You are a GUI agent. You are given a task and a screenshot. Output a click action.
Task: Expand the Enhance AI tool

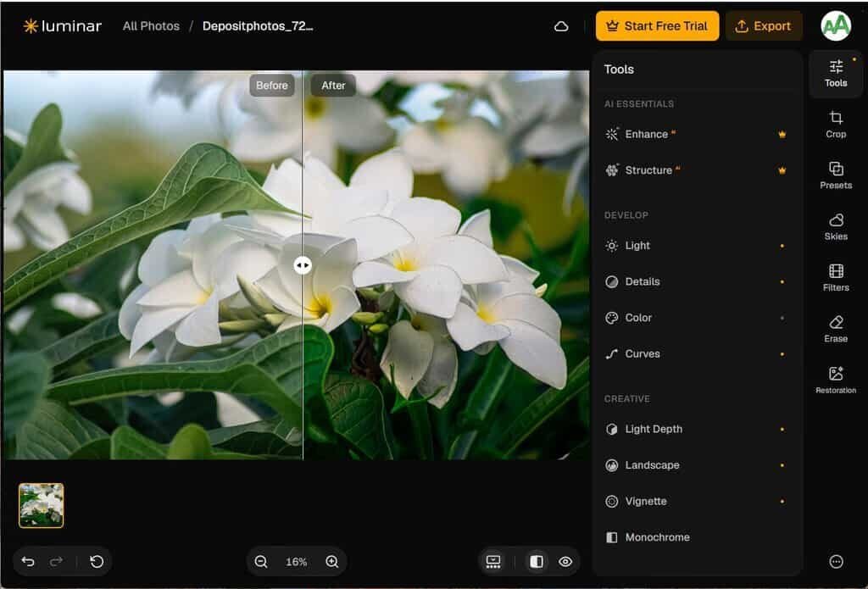697,134
